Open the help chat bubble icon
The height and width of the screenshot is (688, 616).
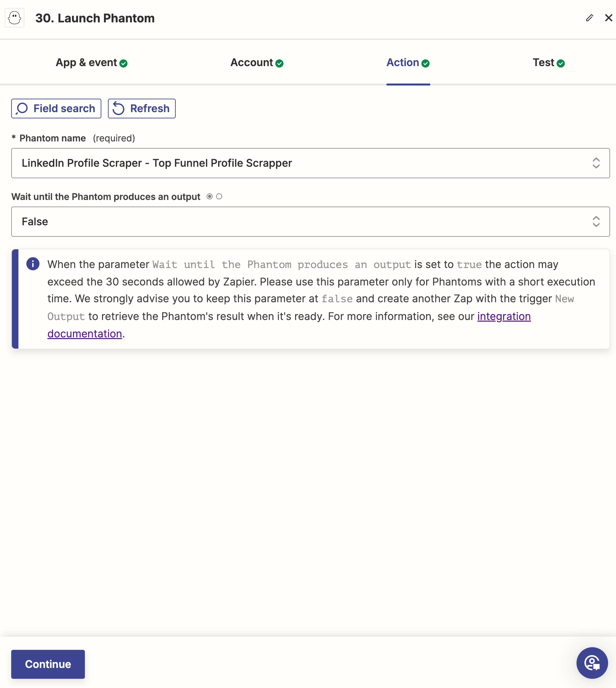pyautogui.click(x=592, y=663)
